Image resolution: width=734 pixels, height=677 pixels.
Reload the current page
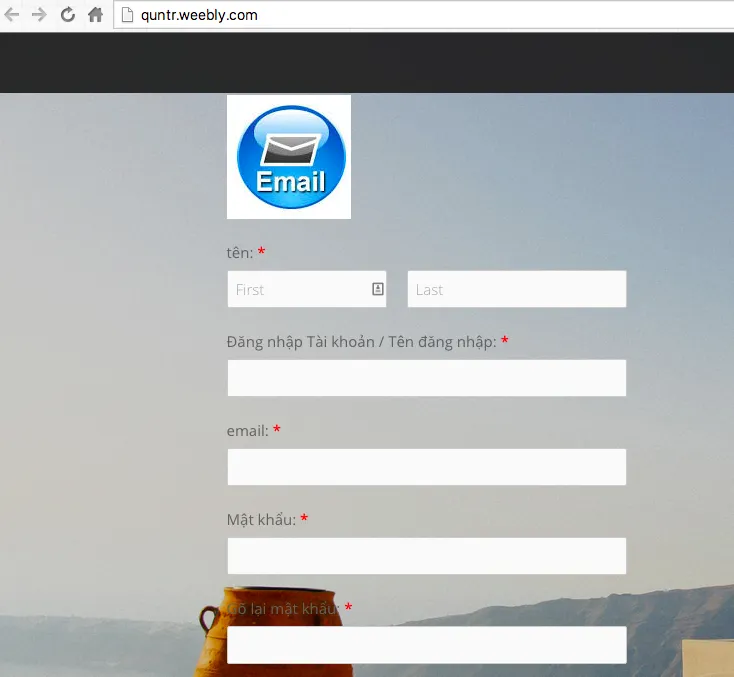pos(68,15)
